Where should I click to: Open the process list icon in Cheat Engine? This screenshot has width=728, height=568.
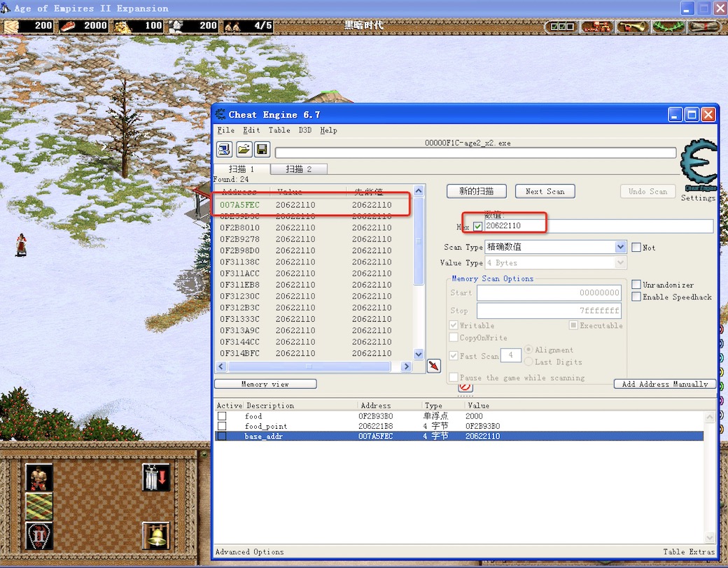pyautogui.click(x=224, y=150)
